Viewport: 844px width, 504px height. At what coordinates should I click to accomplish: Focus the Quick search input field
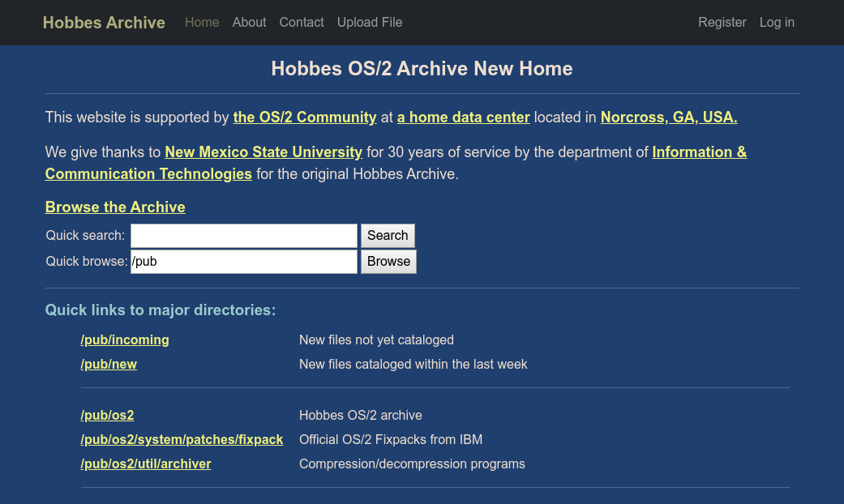tap(244, 236)
